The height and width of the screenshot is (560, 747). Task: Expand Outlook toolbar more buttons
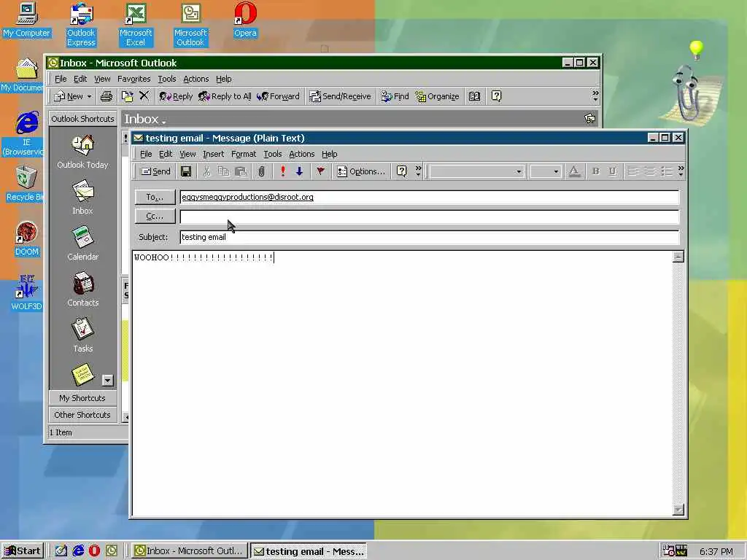(x=595, y=96)
